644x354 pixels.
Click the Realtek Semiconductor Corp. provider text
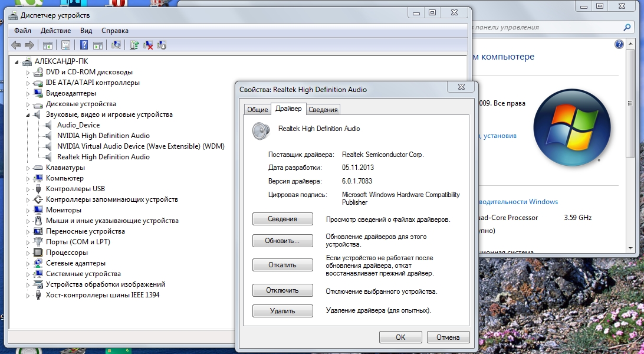click(383, 155)
